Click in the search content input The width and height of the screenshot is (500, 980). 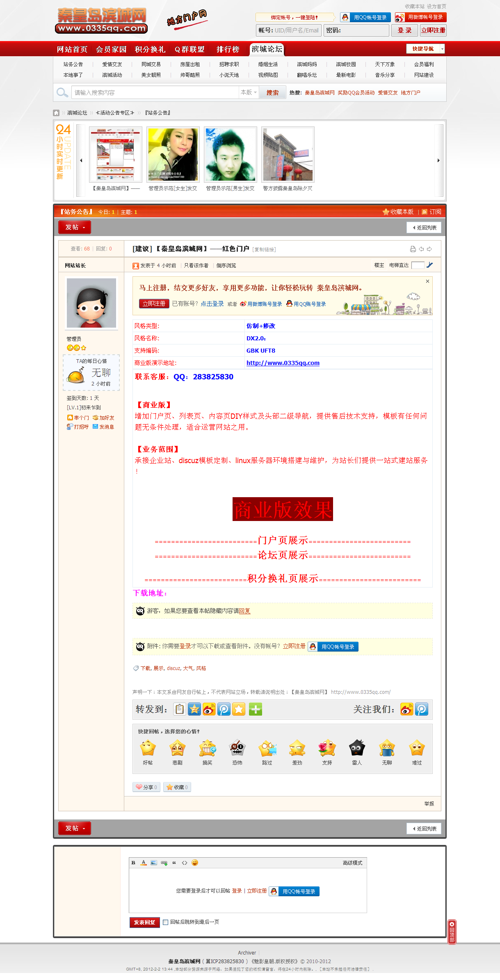tap(155, 92)
